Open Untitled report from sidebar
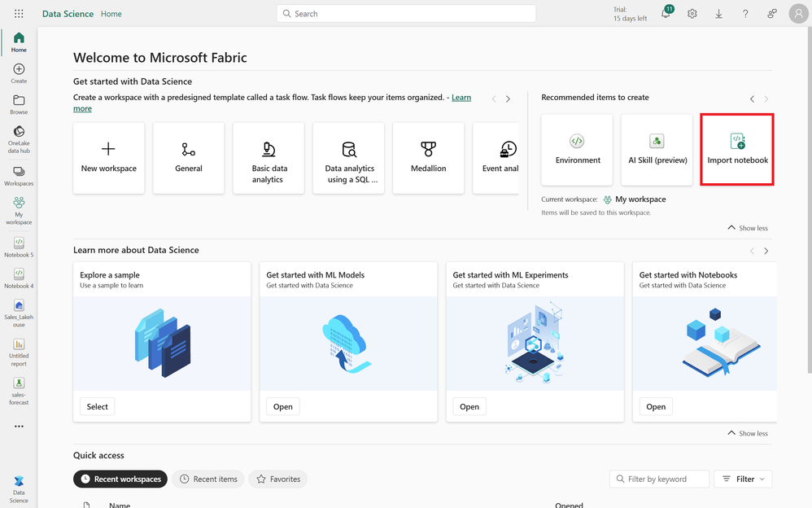Viewport: 812px width, 508px height. point(19,352)
